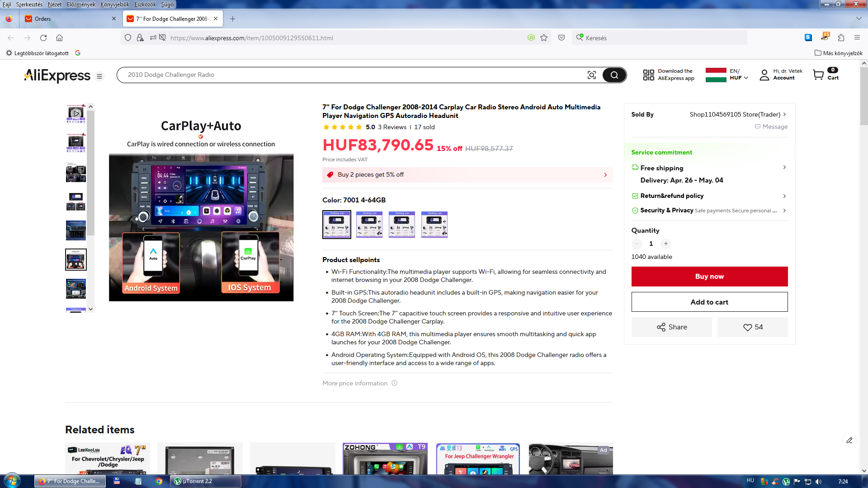Click the browser URL address bar

tap(346, 38)
